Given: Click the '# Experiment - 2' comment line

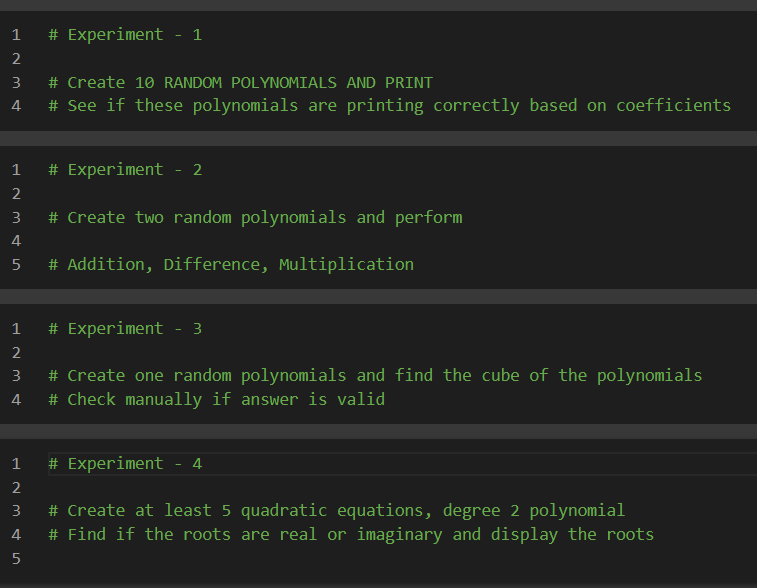Looking at the screenshot, I should pos(125,170).
